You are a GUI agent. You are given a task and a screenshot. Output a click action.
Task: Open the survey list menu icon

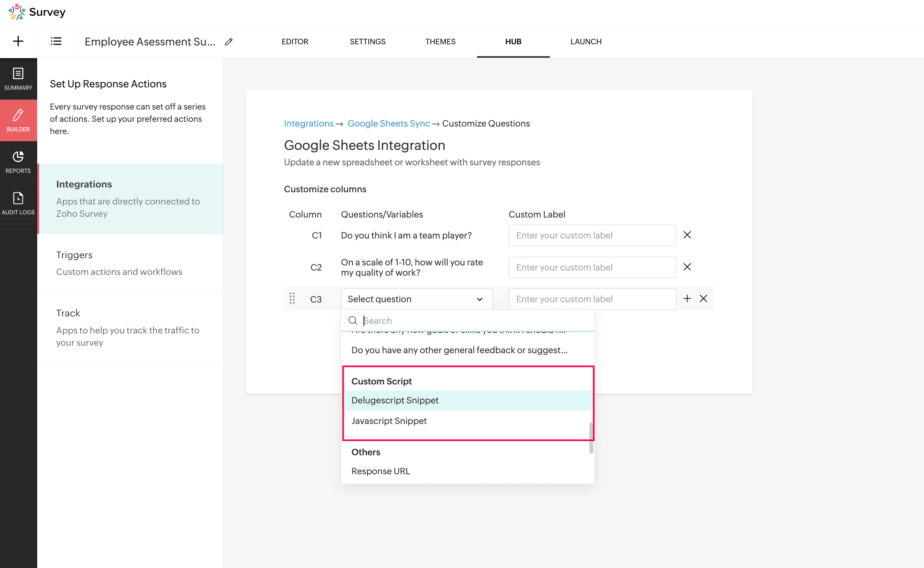pos(56,42)
